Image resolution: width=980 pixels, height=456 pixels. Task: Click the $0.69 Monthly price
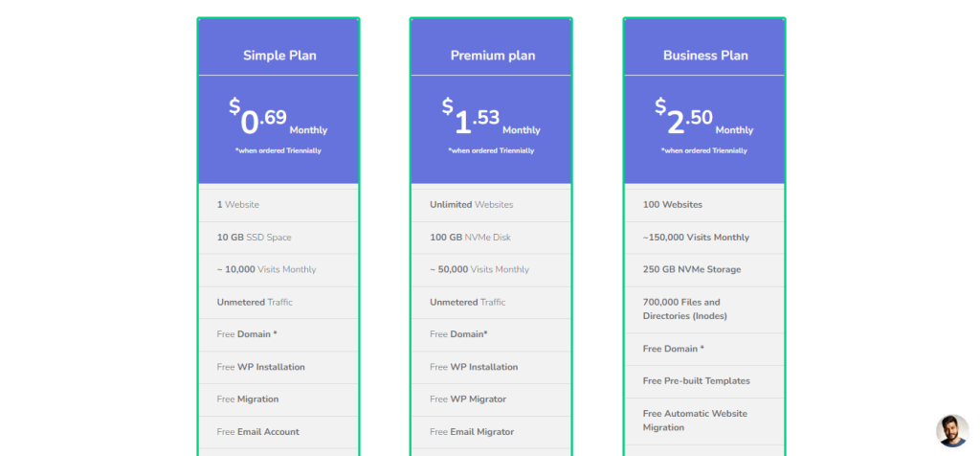pyautogui.click(x=278, y=120)
